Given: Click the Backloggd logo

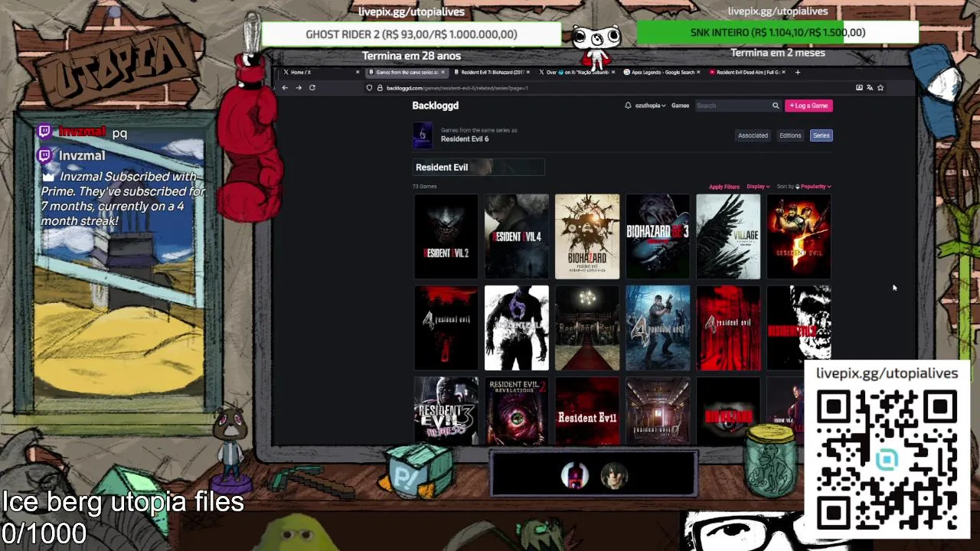Looking at the screenshot, I should 436,106.
